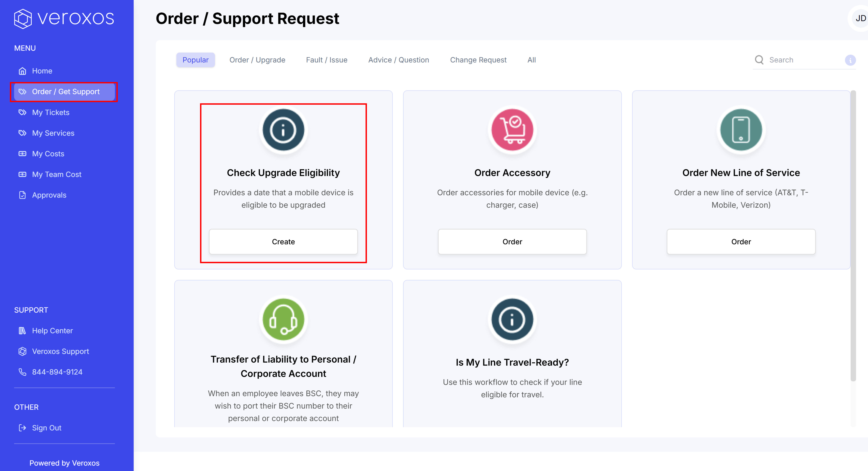
Task: Click the My Costs money icon
Action: point(22,154)
